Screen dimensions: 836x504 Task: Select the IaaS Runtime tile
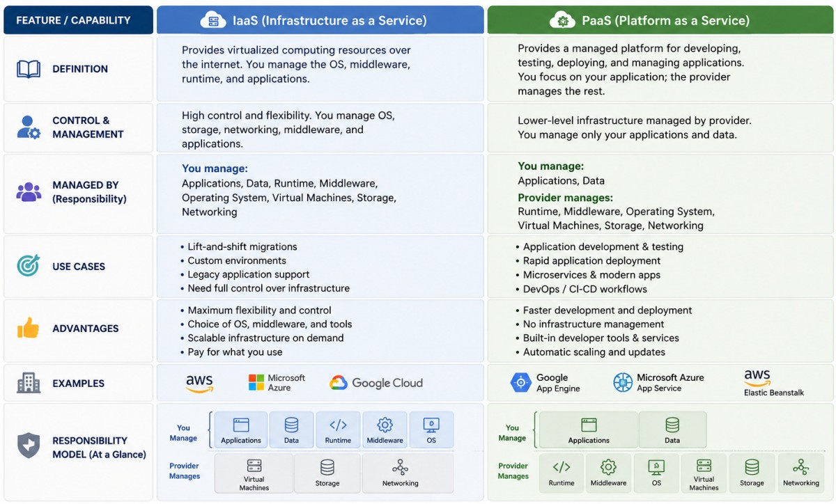338,430
